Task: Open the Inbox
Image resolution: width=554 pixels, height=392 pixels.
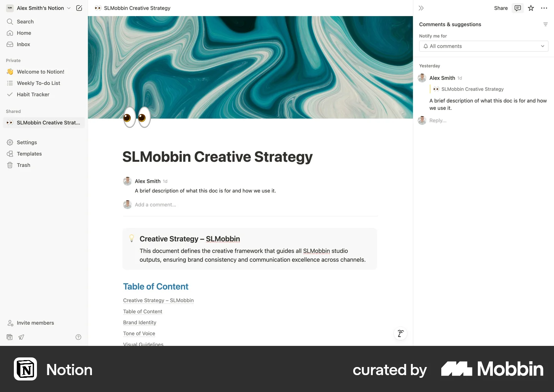Action: coord(44,44)
